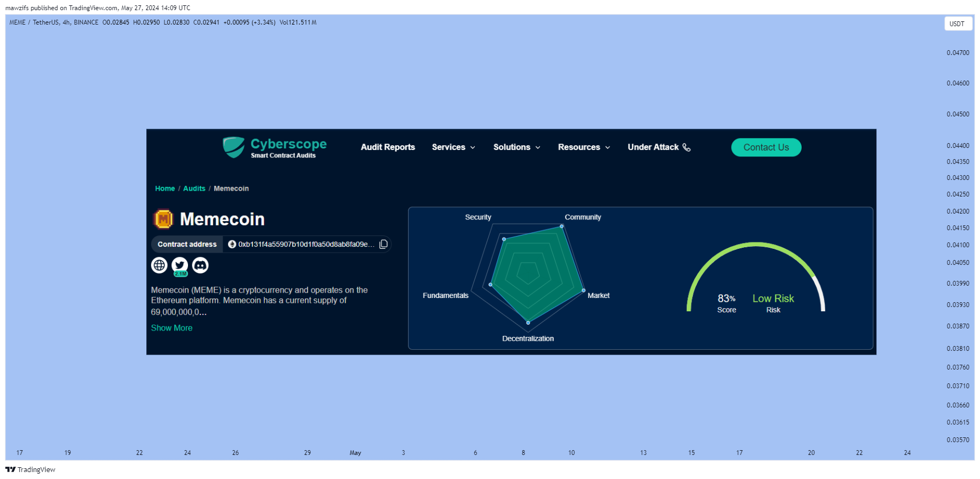Screen dimensions: 980x479
Task: Expand the Services dropdown
Action: click(453, 147)
